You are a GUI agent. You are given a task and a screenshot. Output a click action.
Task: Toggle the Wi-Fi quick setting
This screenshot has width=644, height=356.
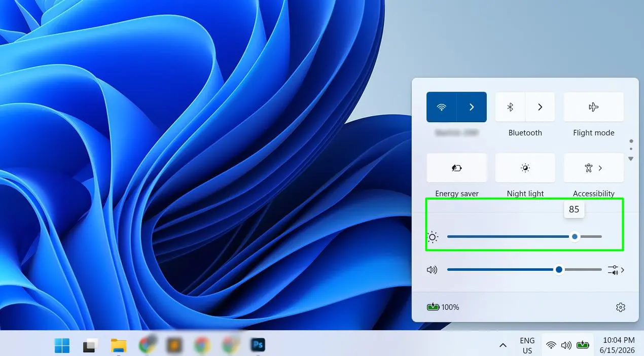click(442, 107)
